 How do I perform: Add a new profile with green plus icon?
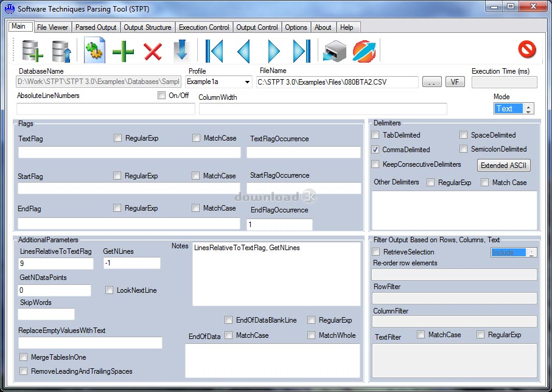(x=123, y=51)
